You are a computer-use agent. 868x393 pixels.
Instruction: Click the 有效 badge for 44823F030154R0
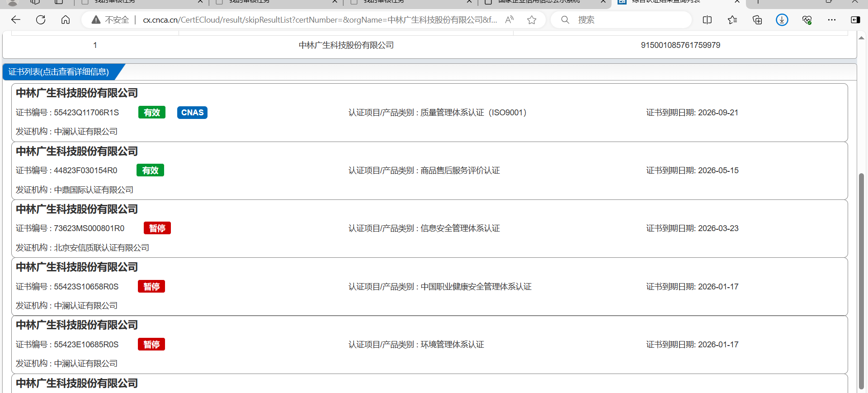tap(150, 170)
